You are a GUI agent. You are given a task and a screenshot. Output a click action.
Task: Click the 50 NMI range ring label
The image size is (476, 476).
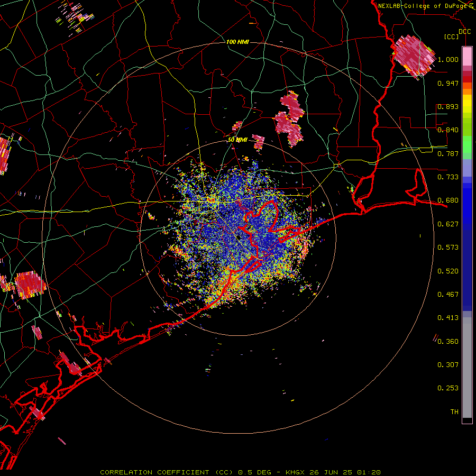[x=237, y=140]
